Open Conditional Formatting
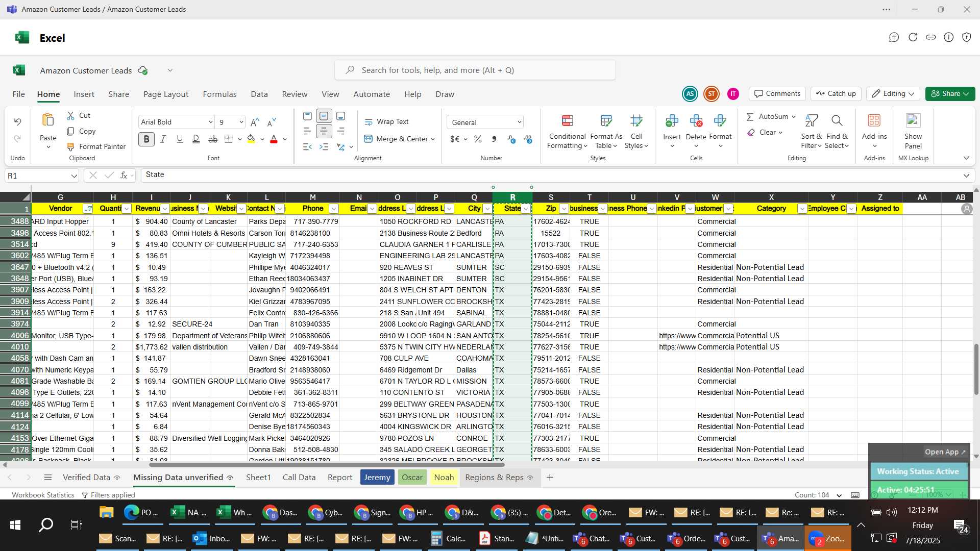This screenshot has height=551, width=980. coord(567,131)
